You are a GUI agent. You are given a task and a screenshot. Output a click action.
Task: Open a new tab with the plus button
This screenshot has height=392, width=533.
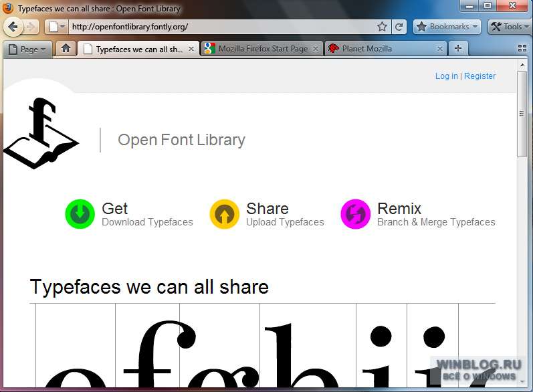coord(458,48)
